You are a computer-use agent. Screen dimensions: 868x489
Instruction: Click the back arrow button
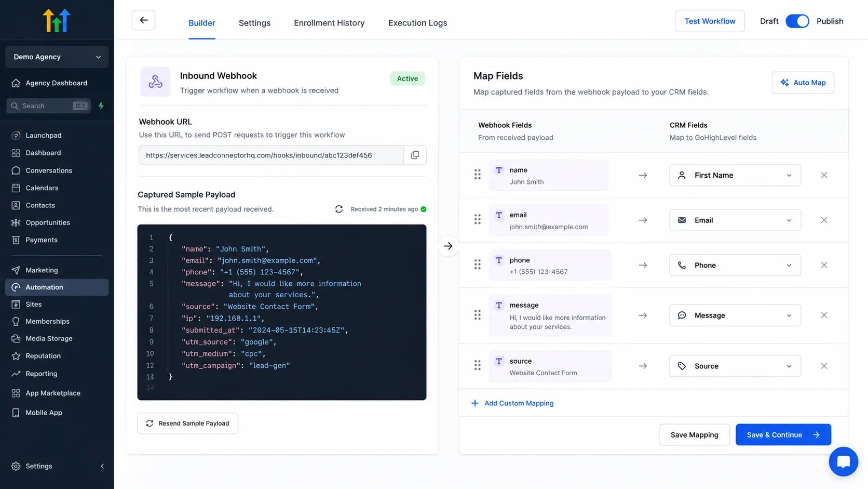coord(143,20)
